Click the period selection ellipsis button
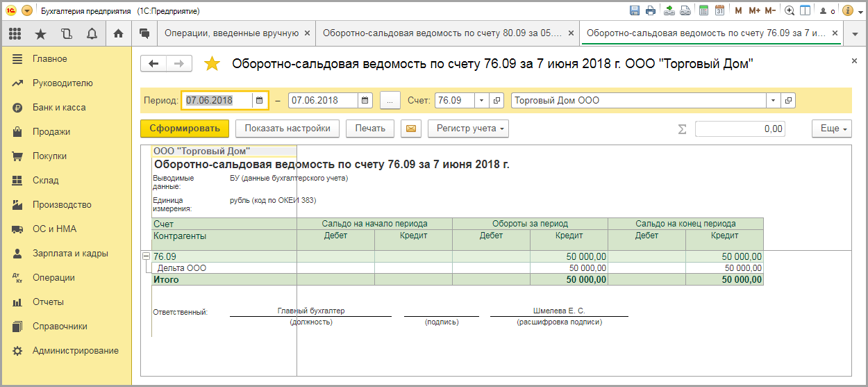This screenshot has width=868, height=387. click(390, 100)
